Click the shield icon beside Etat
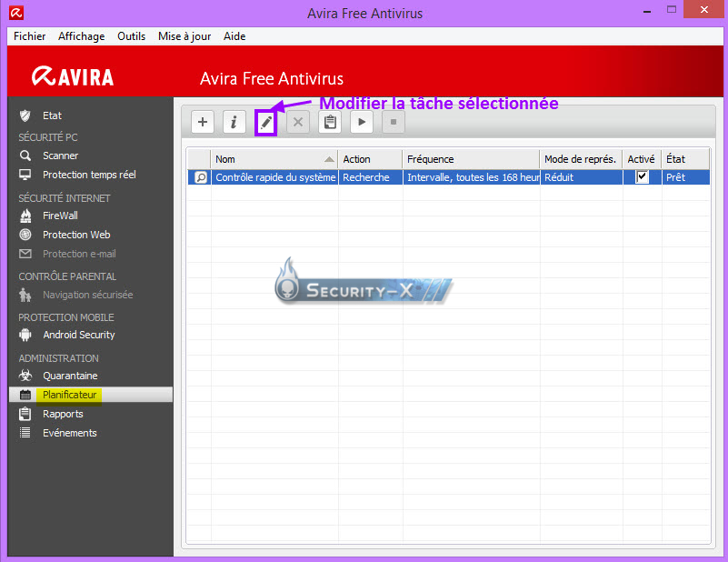This screenshot has height=562, width=728. pyautogui.click(x=25, y=115)
